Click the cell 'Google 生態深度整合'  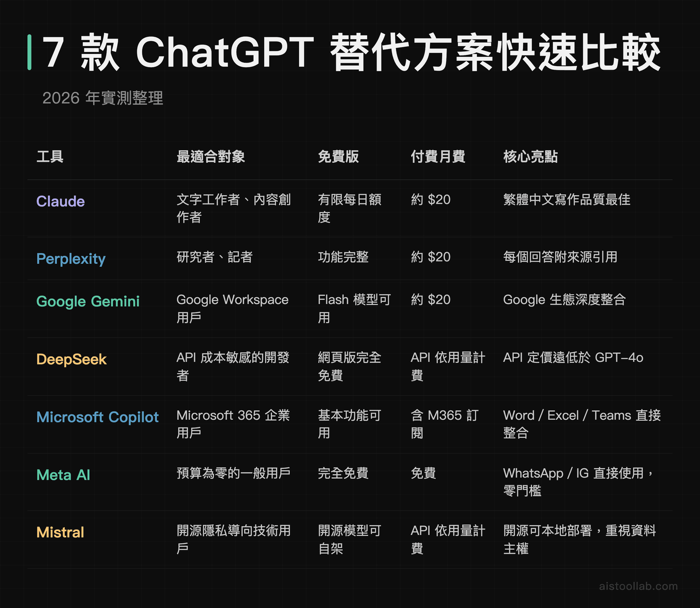564,300
